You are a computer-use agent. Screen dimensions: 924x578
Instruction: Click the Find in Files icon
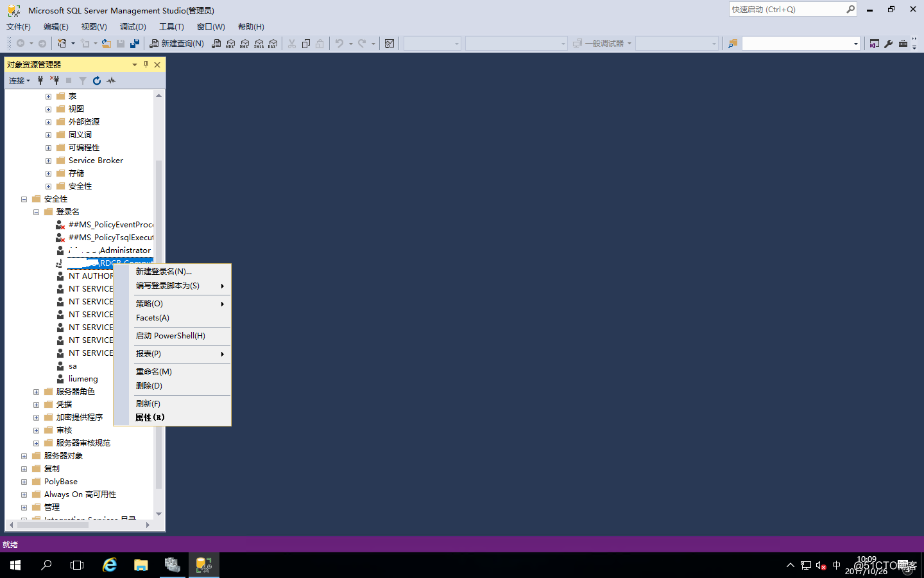click(733, 44)
